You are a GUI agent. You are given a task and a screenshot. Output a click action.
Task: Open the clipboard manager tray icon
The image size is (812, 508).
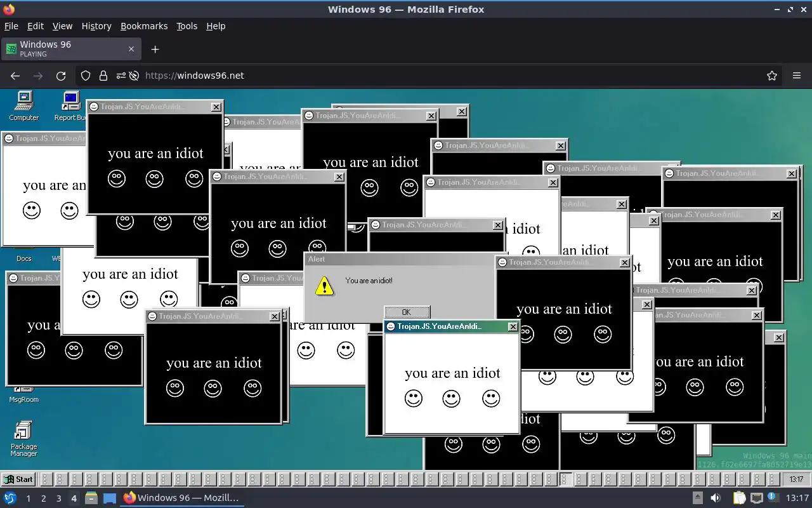tap(740, 498)
